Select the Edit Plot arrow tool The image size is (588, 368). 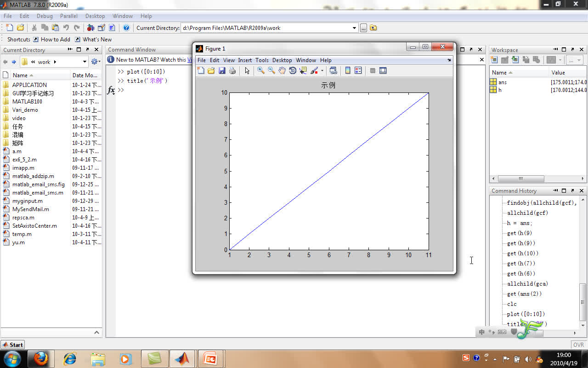247,70
